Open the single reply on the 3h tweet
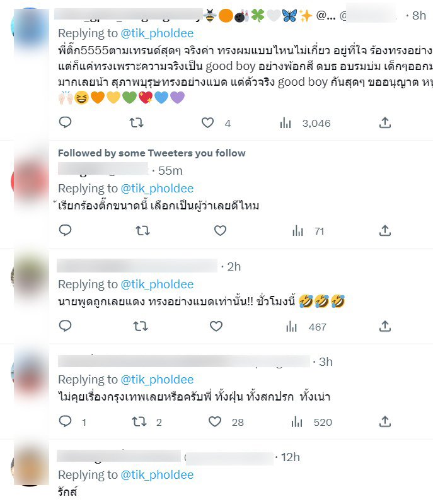 pos(72,422)
